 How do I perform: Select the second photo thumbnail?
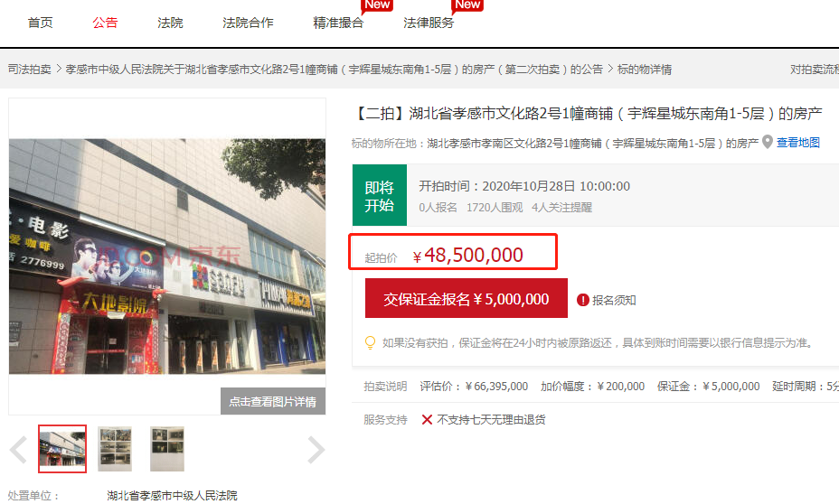pyautogui.click(x=115, y=449)
